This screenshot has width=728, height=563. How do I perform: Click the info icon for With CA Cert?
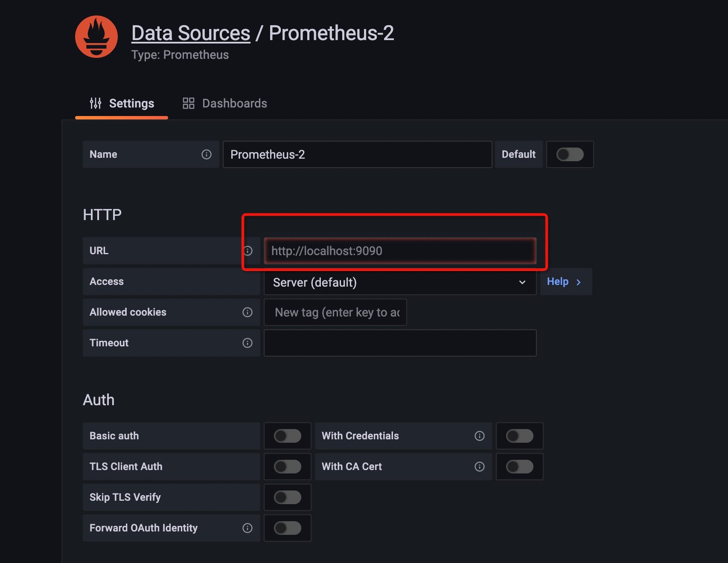[x=480, y=467]
